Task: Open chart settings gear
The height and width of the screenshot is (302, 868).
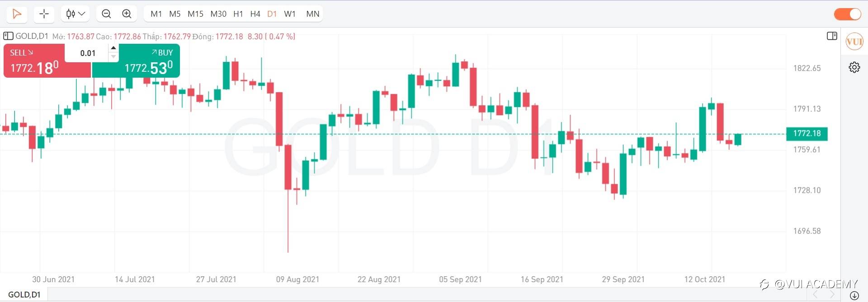Action: (x=854, y=67)
